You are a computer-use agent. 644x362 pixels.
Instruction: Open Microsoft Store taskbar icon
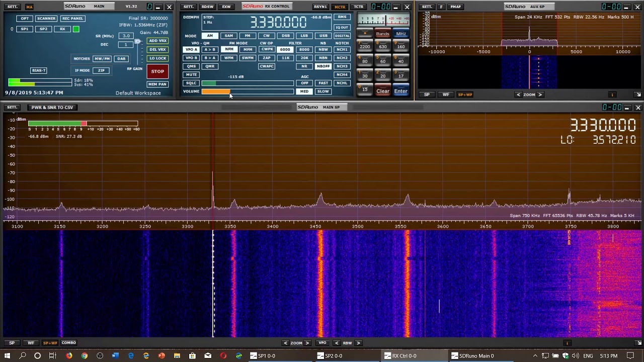click(192, 355)
